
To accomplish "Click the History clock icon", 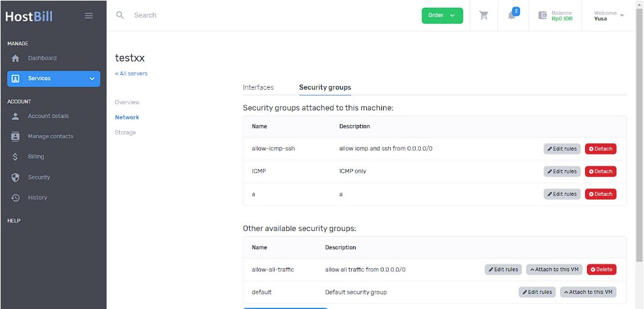I will coord(16,198).
